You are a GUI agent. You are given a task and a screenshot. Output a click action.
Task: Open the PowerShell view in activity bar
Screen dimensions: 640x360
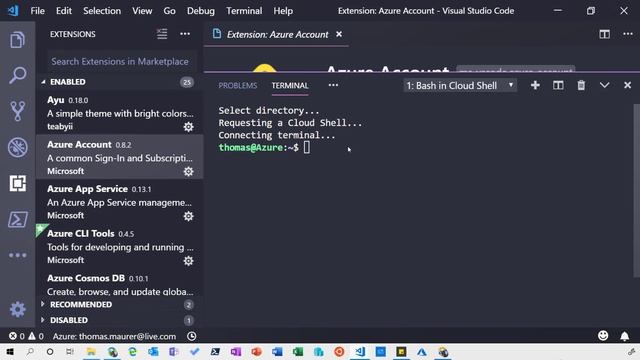(17, 220)
